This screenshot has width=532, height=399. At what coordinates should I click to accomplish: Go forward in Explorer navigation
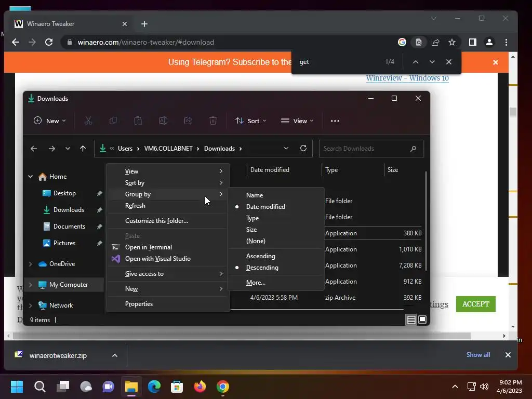point(51,149)
